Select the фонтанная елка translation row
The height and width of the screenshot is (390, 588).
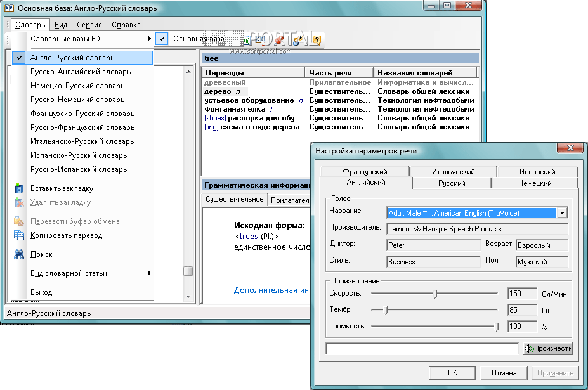(x=340, y=110)
